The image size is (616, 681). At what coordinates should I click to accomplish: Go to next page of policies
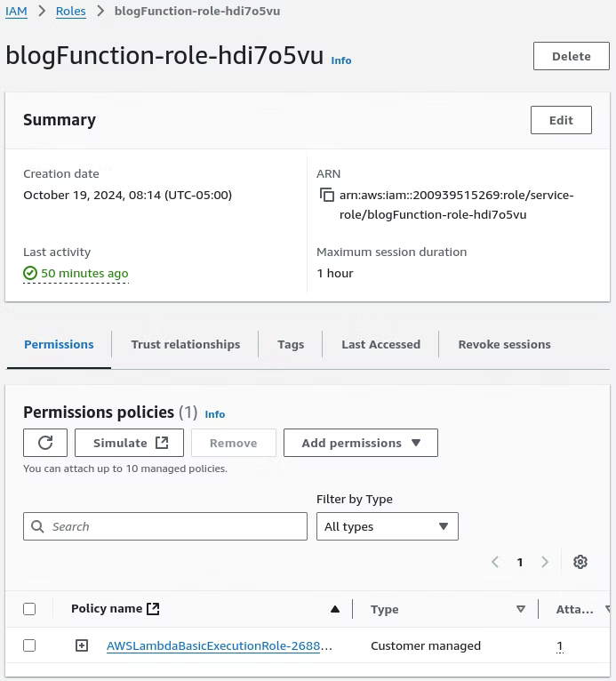(545, 562)
